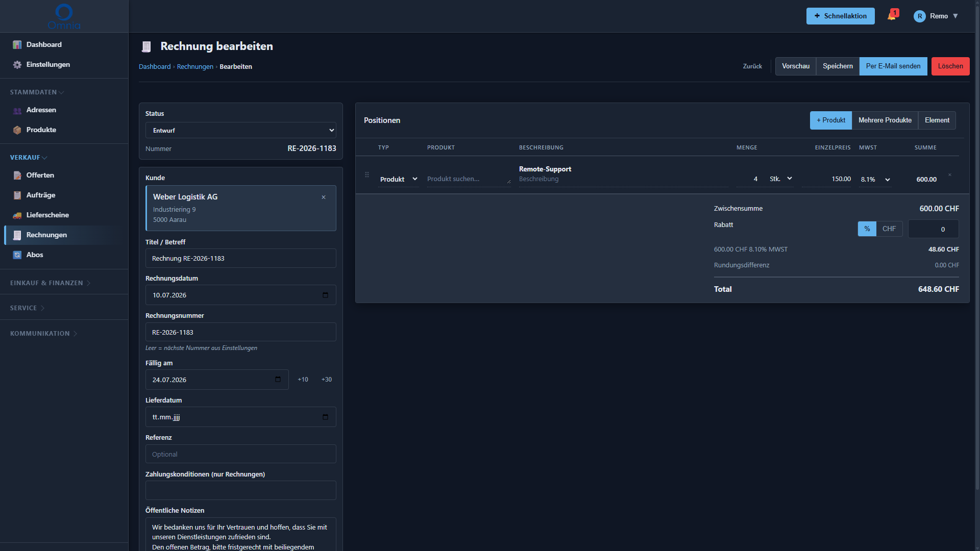Screen dimensions: 980x551
Task: Switch Rabatt to percent mode
Action: 867,229
